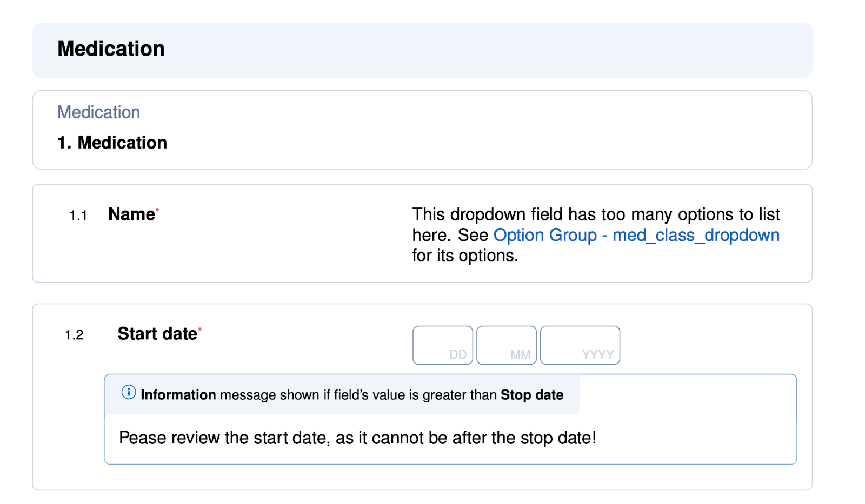The width and height of the screenshot is (865, 504).
Task: Open the Option Group - med_class_dropdown link
Action: click(636, 235)
